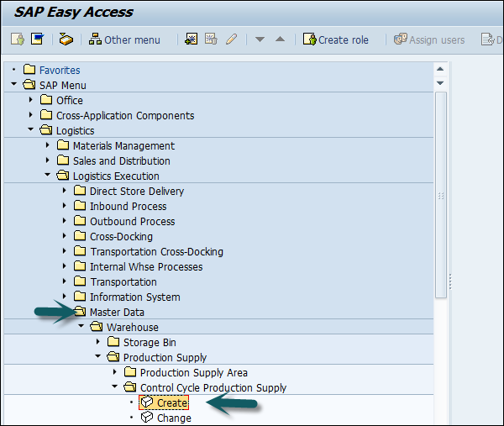Collapse the Logistics Execution folder

tap(48, 176)
